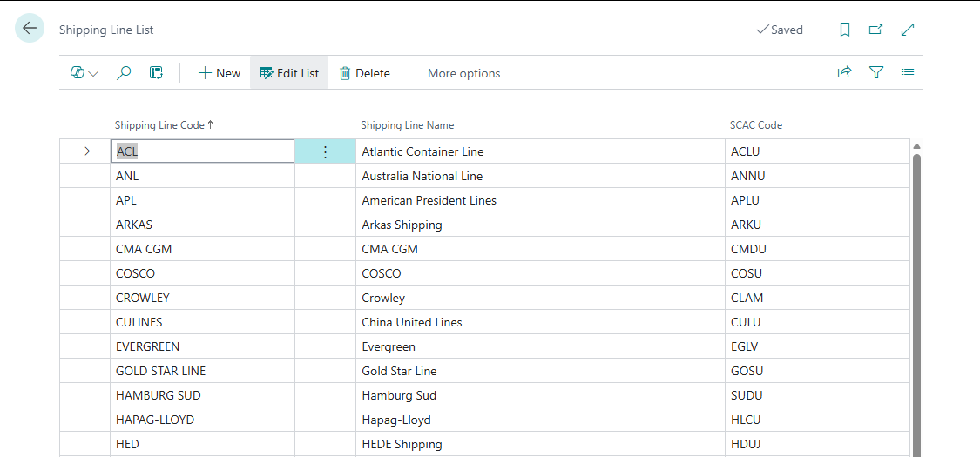Expand page with the diagonal arrows icon
This screenshot has width=980, height=457.
pos(908,30)
